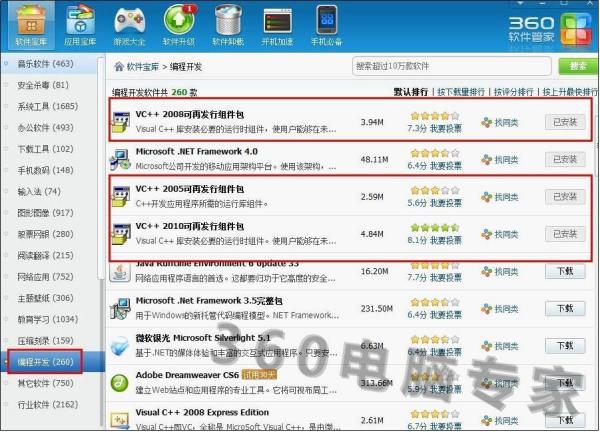Select 行业软件 (2162) category
Viewport: 600px width, 432px height.
click(47, 404)
